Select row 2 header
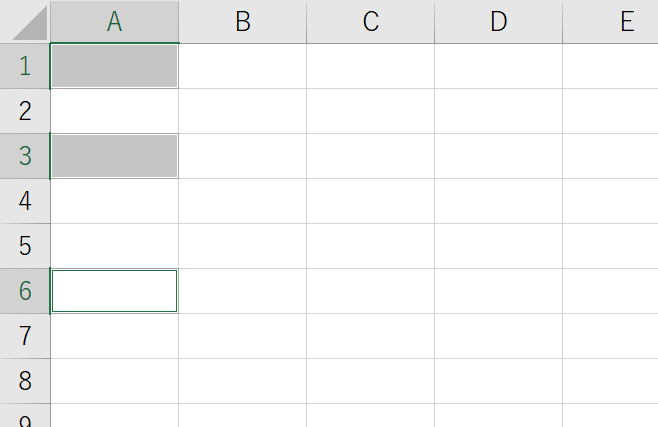This screenshot has width=658, height=427. 25,111
